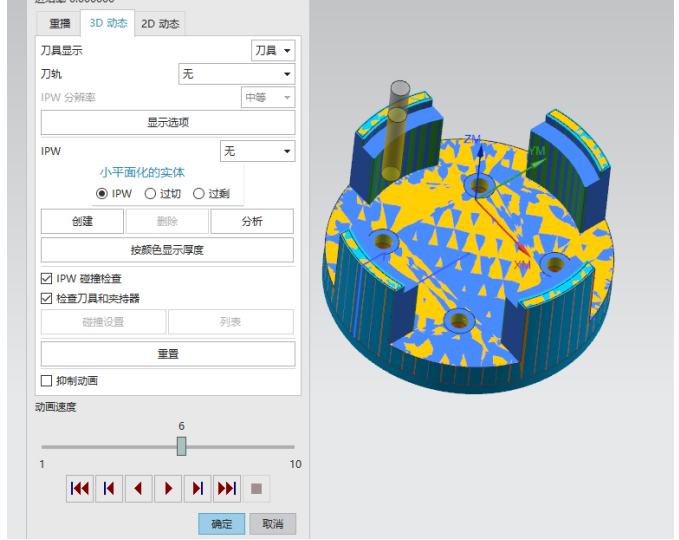Click the 显示选项 button
This screenshot has height=540, width=679.
coord(168,123)
